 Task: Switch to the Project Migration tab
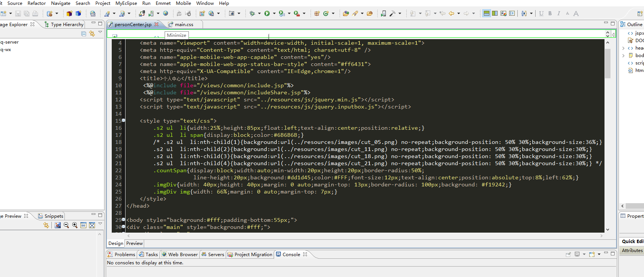click(250, 254)
